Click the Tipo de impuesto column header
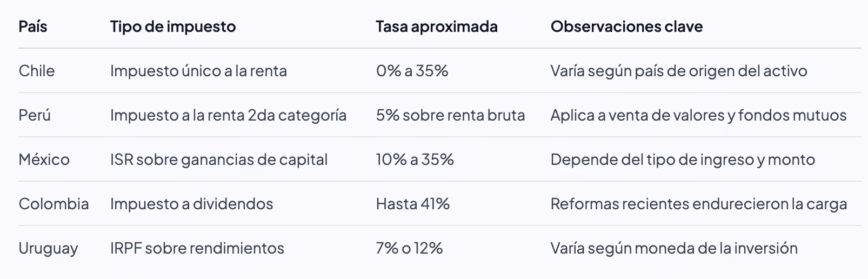This screenshot has width=868, height=279. click(x=173, y=26)
